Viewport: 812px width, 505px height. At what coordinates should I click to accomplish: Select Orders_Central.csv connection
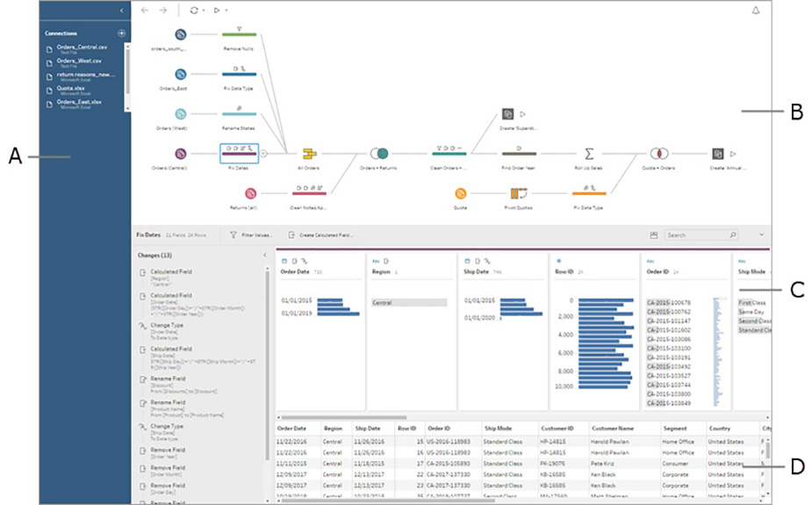(x=82, y=48)
